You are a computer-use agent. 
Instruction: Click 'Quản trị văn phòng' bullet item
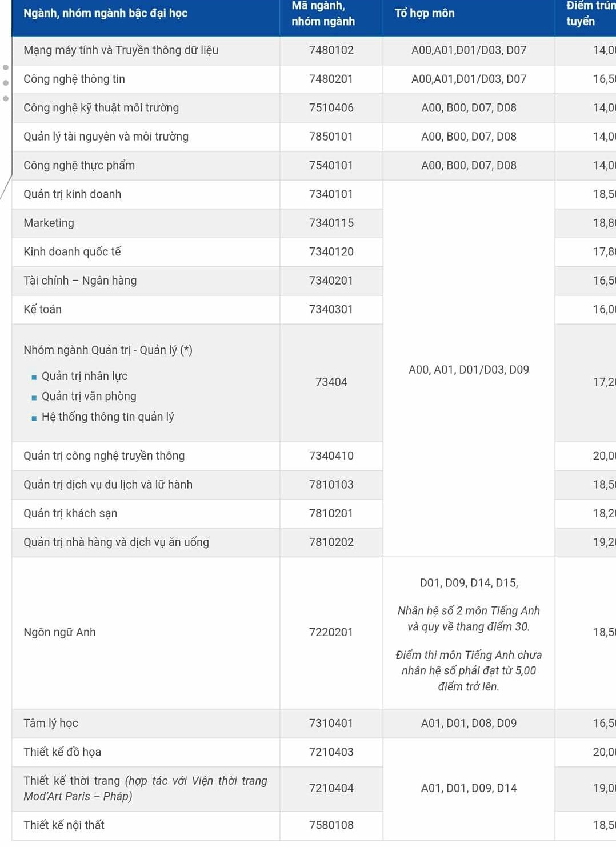[x=89, y=396]
